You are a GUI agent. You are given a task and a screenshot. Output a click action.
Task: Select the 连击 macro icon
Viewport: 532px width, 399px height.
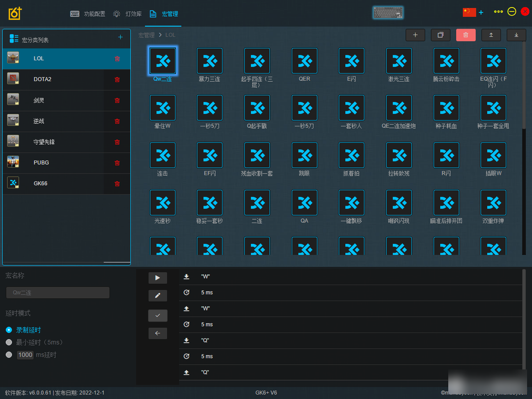(x=163, y=155)
